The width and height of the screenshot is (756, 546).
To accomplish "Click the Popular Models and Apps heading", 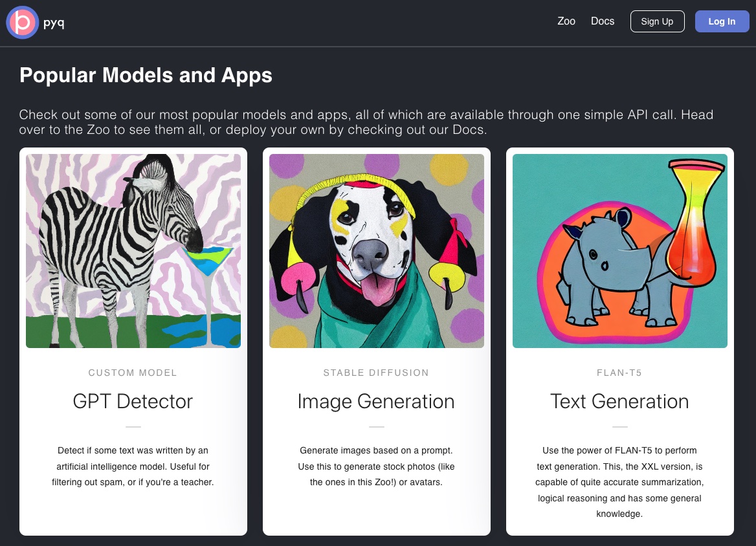I will click(x=146, y=75).
